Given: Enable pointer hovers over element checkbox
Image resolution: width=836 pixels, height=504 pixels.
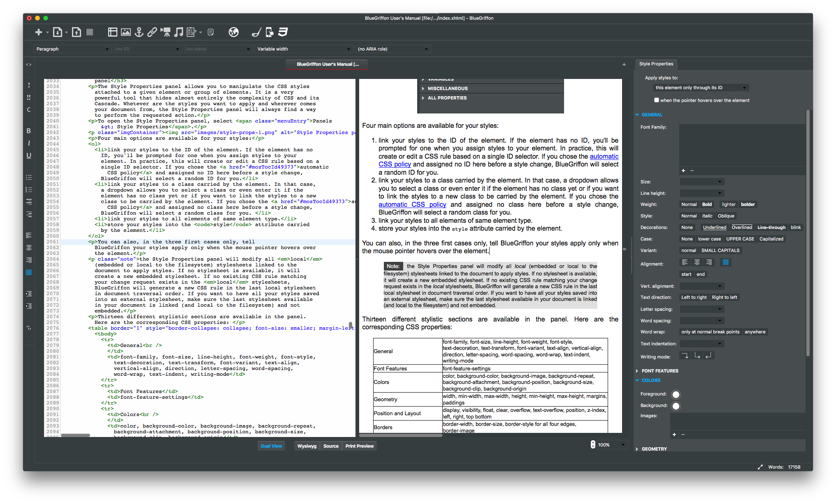Looking at the screenshot, I should click(x=657, y=100).
